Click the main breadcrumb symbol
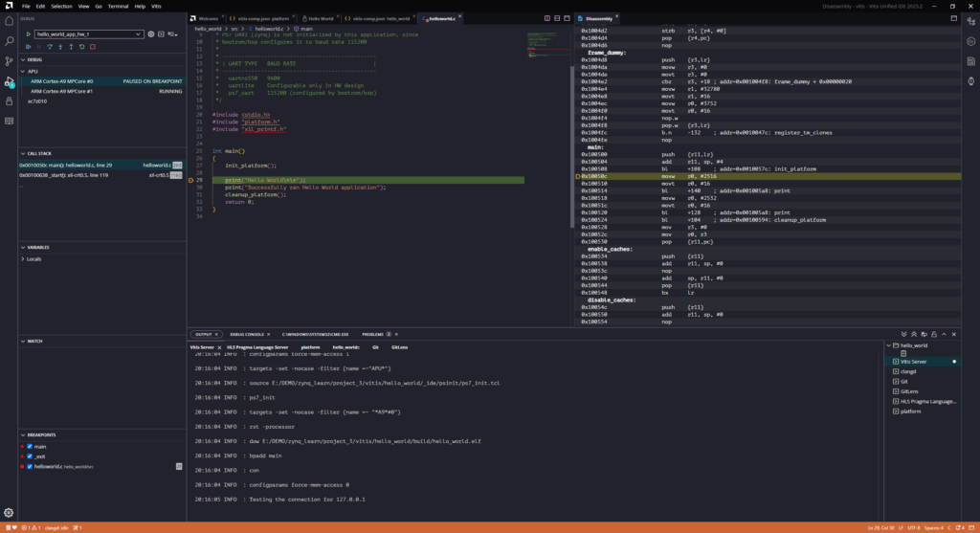 pos(306,29)
